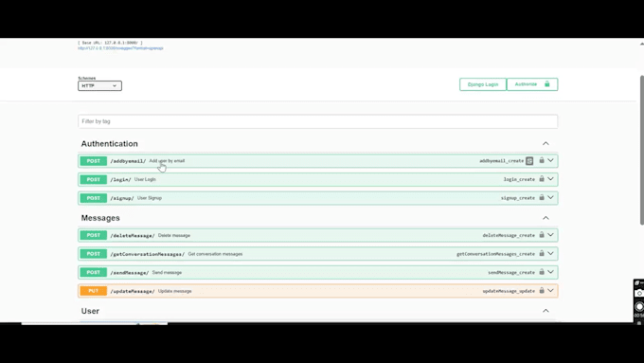Expand the /login/ endpoint chevron
The height and width of the screenshot is (363, 644).
pyautogui.click(x=551, y=179)
